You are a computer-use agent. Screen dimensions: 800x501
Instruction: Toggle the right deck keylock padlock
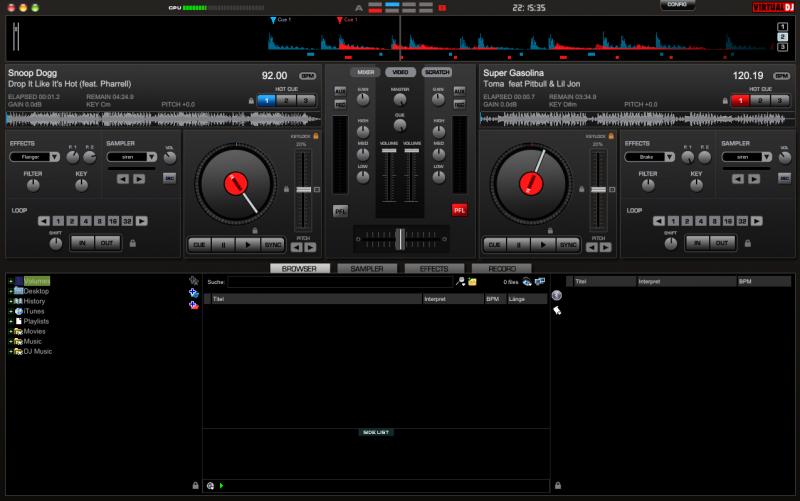click(611, 136)
